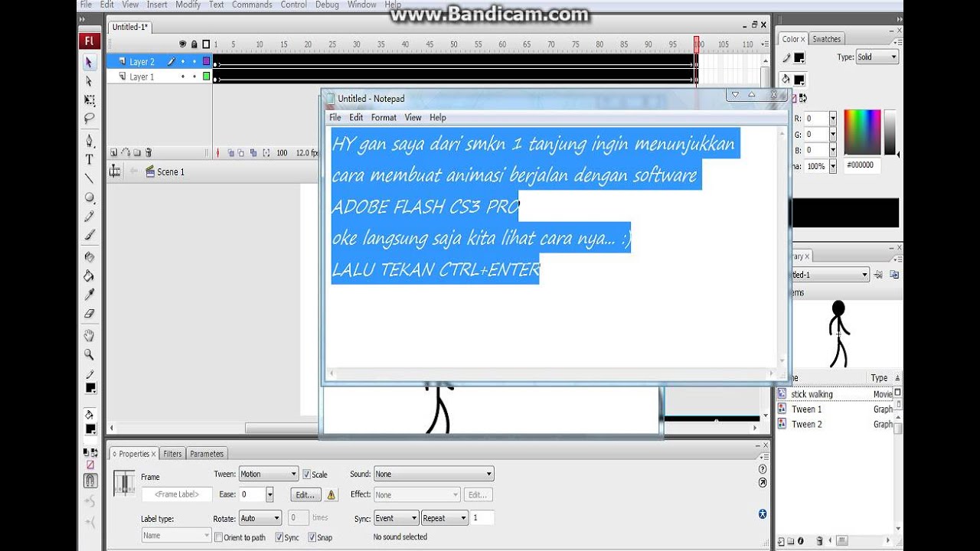The height and width of the screenshot is (551, 980).
Task: Select the Hand tool
Action: [89, 335]
